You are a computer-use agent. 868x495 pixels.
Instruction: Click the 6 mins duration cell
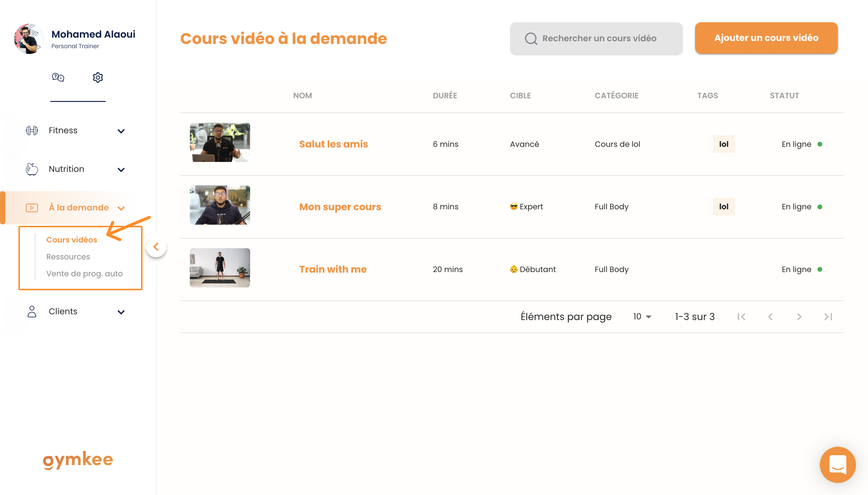[x=445, y=144]
